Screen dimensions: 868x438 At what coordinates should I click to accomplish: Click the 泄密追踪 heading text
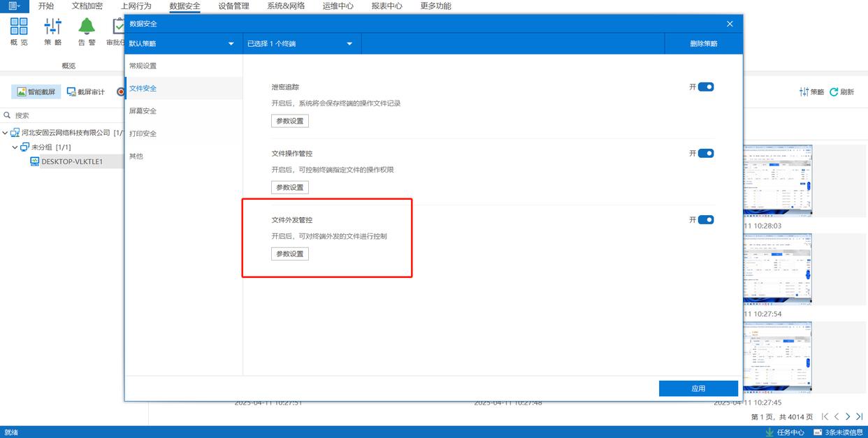click(285, 87)
